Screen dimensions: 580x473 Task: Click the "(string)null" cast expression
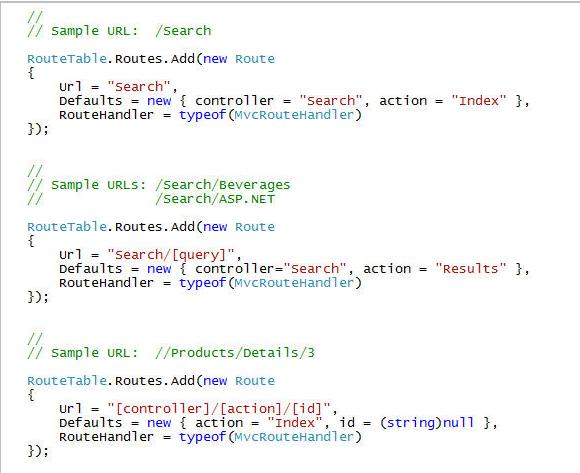tap(427, 423)
